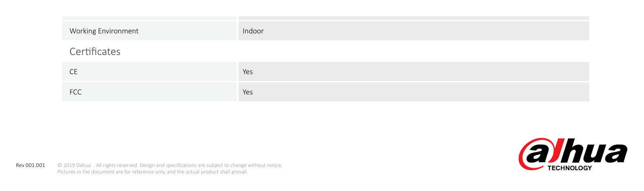644x191 pixels.
Task: Click the Dahua Technology logo
Action: 573,154
